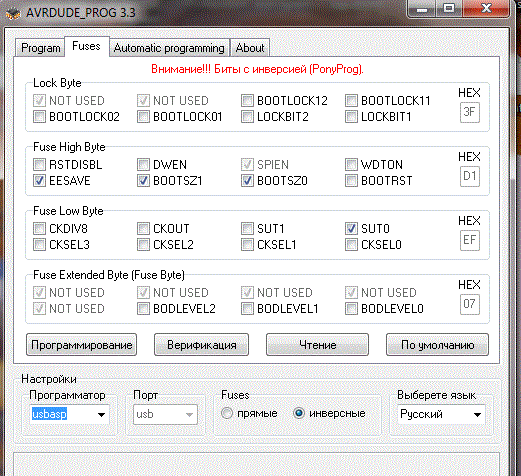Open the Выберете язык Русский dropdown

click(x=441, y=414)
